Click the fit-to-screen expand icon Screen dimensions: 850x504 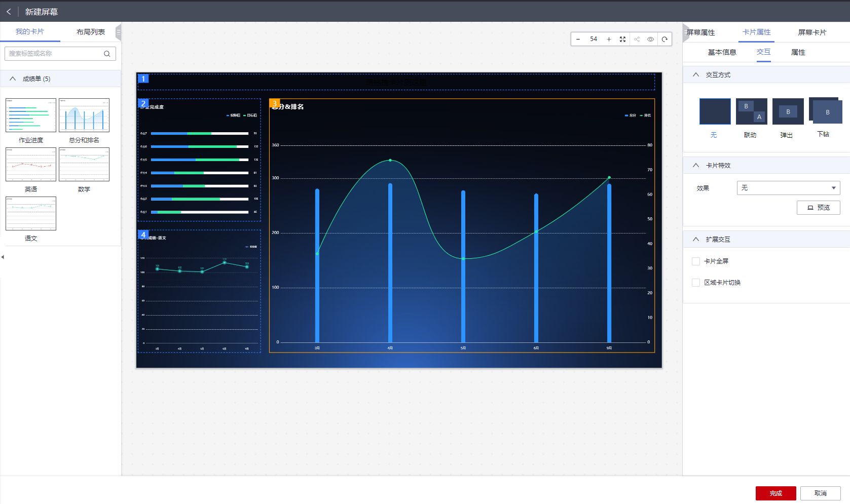coord(622,39)
